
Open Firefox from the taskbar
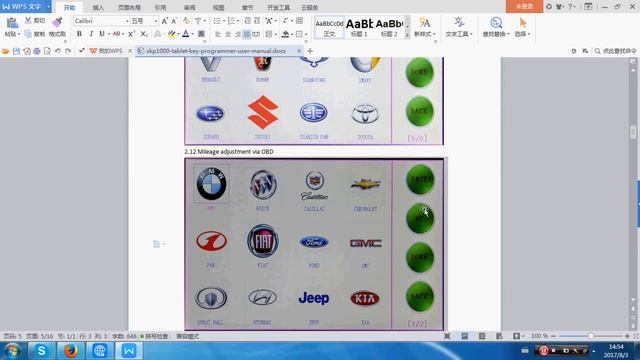tap(70, 351)
